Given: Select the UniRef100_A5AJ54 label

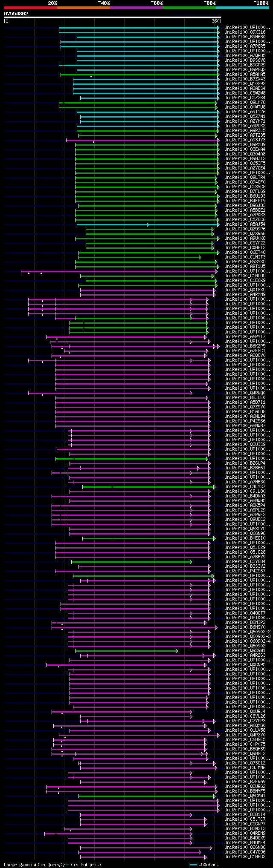Looking at the screenshot, I should pyautogui.click(x=245, y=224).
